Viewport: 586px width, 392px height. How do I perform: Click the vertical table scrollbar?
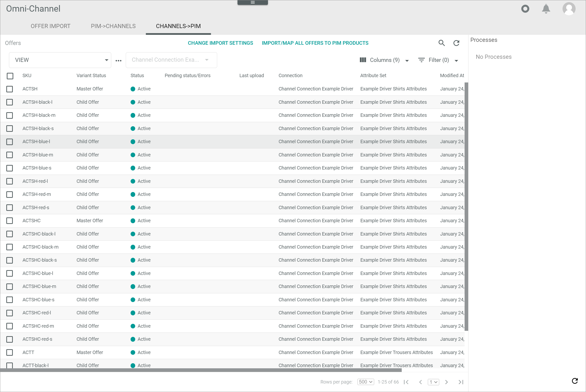point(466,207)
